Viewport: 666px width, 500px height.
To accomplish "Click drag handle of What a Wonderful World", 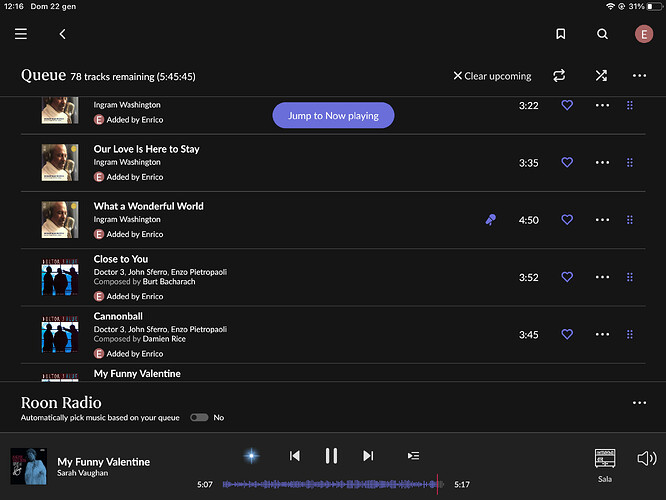I will pyautogui.click(x=630, y=220).
